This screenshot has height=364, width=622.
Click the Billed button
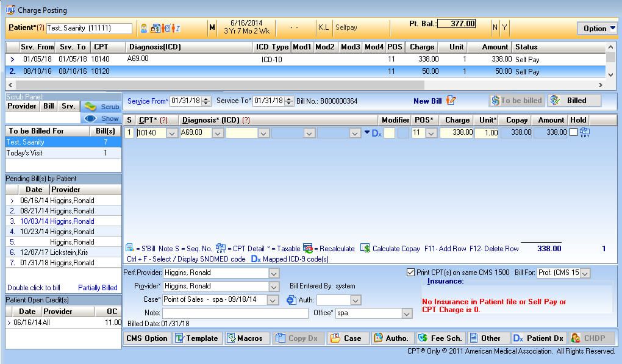coord(574,101)
